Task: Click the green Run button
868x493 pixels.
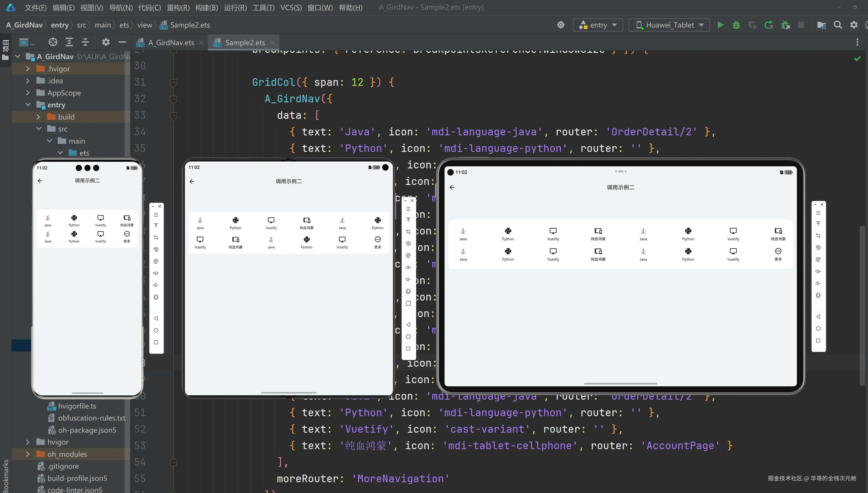Action: click(x=721, y=25)
